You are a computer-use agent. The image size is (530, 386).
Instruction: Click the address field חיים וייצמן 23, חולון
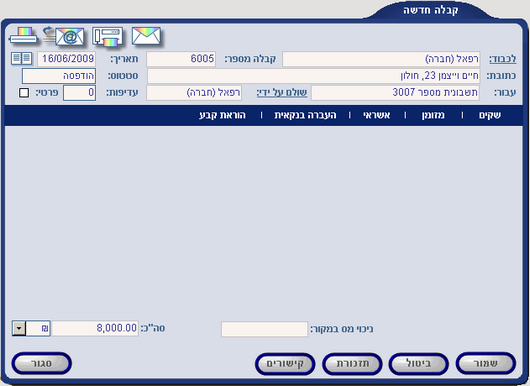314,76
